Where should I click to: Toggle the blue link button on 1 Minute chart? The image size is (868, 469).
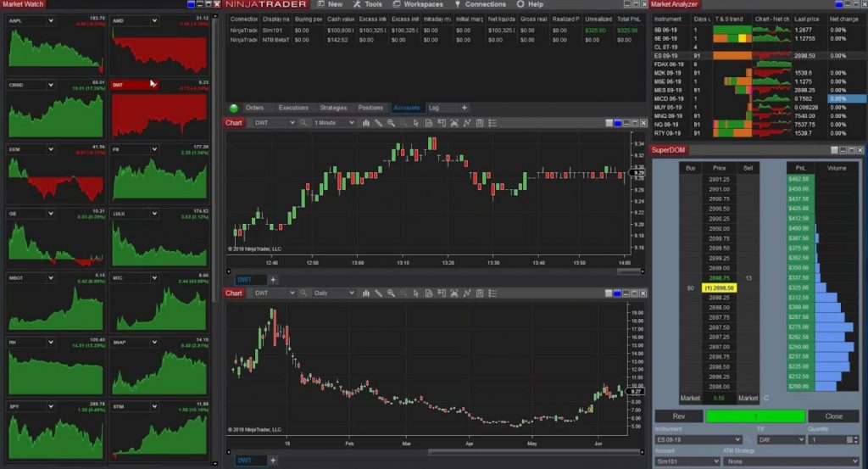[x=618, y=124]
